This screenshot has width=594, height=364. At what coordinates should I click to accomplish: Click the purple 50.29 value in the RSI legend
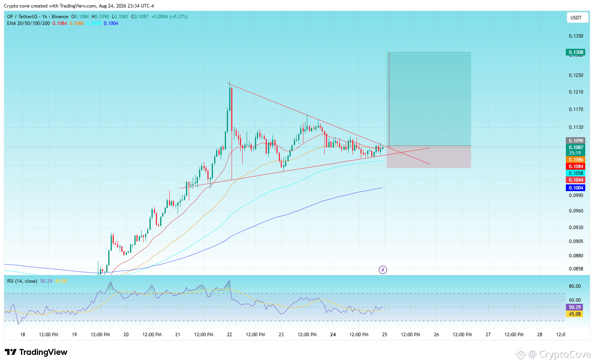click(46, 281)
